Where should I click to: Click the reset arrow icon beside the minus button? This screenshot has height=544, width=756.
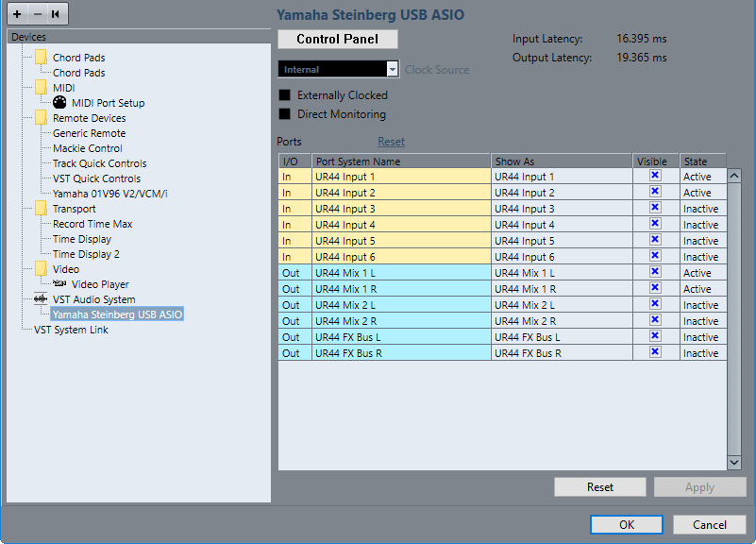point(56,14)
